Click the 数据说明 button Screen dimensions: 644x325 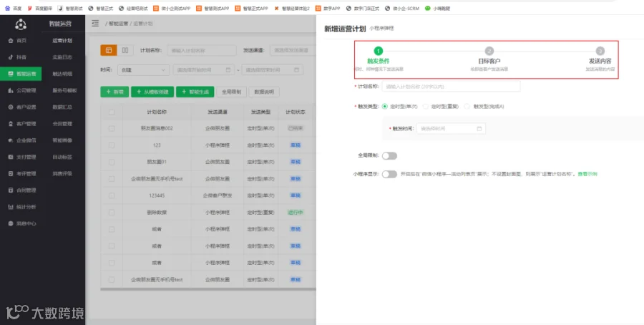click(264, 92)
